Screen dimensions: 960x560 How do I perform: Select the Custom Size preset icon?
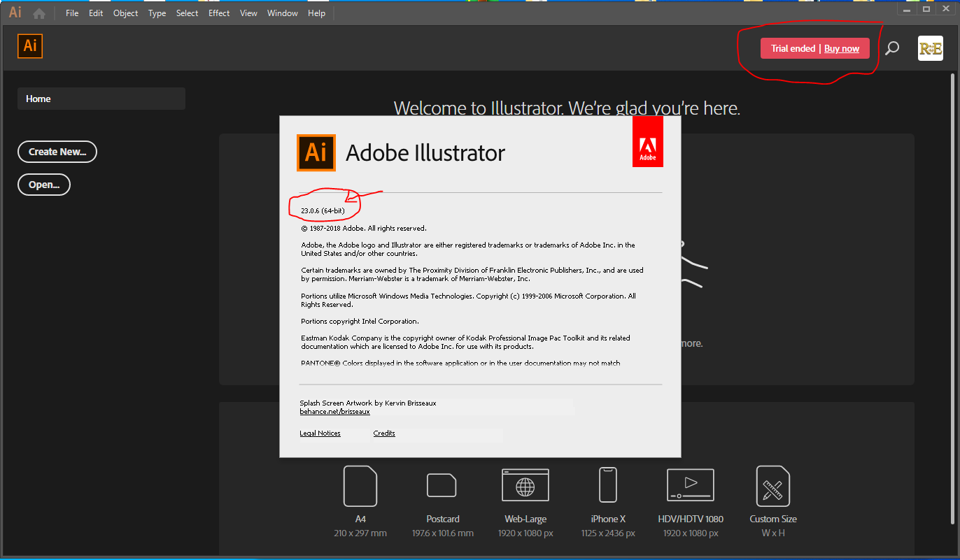coord(773,486)
